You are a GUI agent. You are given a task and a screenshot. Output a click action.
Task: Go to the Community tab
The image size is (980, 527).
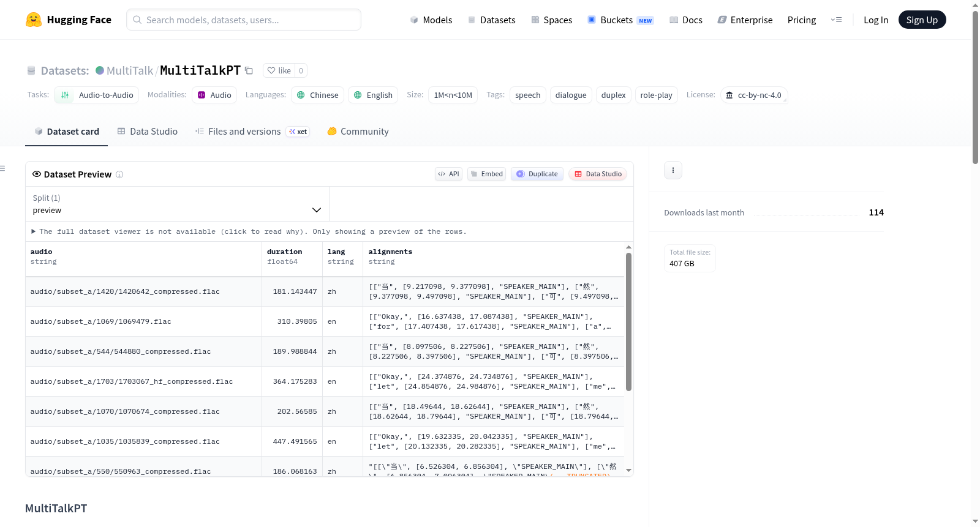click(x=358, y=132)
